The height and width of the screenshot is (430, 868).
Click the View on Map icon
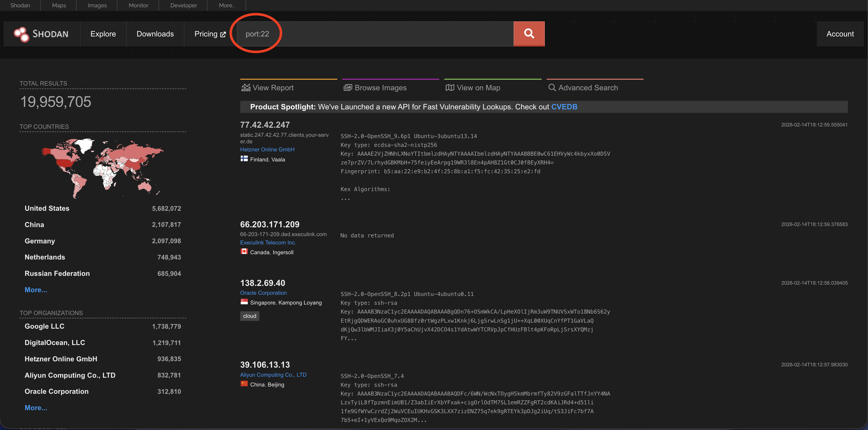click(x=450, y=88)
